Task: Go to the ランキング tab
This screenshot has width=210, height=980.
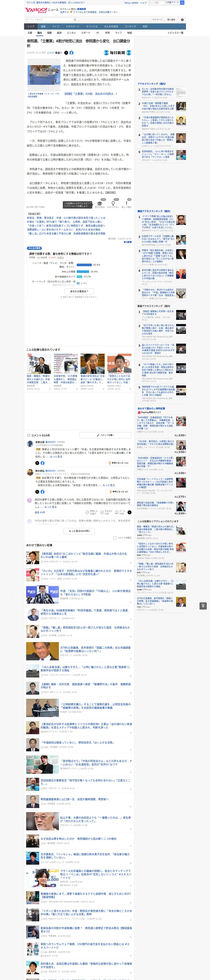Action: tap(130, 27)
